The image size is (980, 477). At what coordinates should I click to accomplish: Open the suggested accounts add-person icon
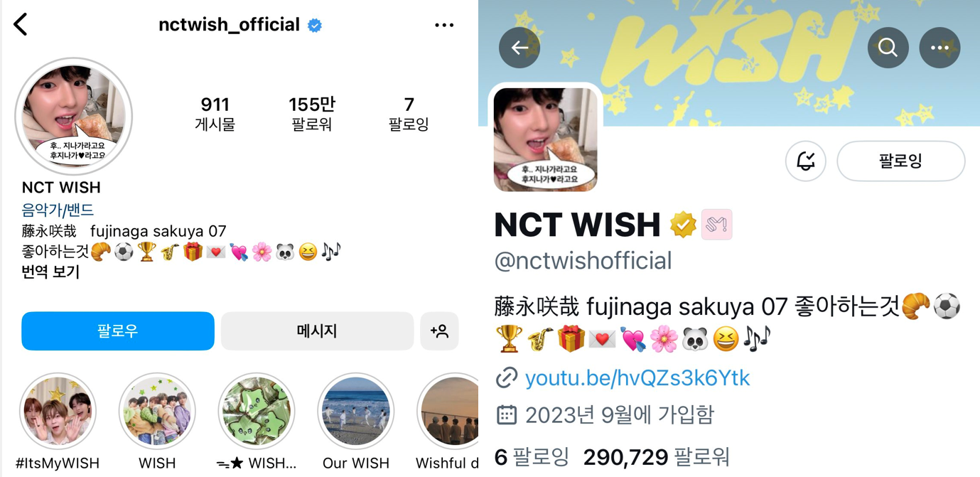click(439, 331)
